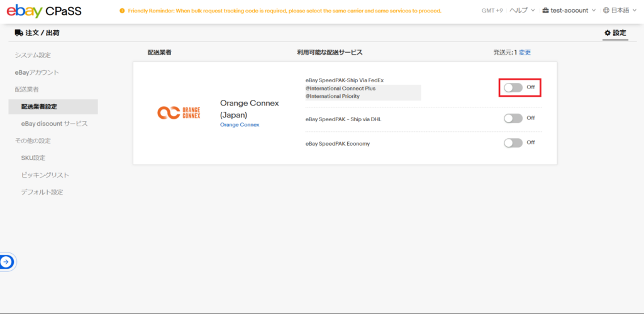Click the 利用可能な配送サービス column header
644x314 pixels.
tap(330, 53)
